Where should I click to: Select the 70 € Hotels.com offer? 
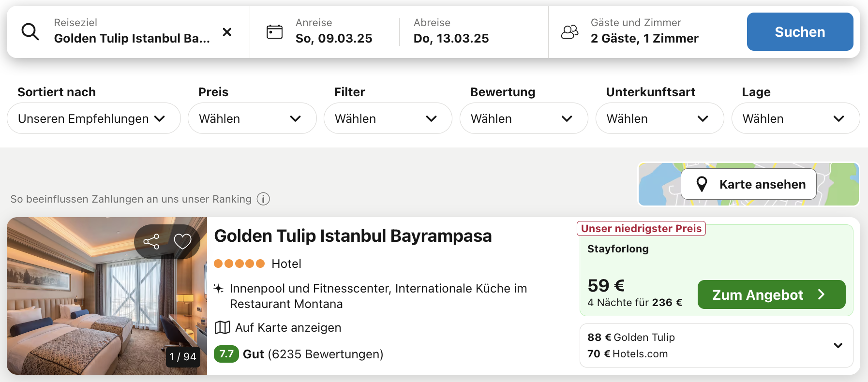coord(628,353)
